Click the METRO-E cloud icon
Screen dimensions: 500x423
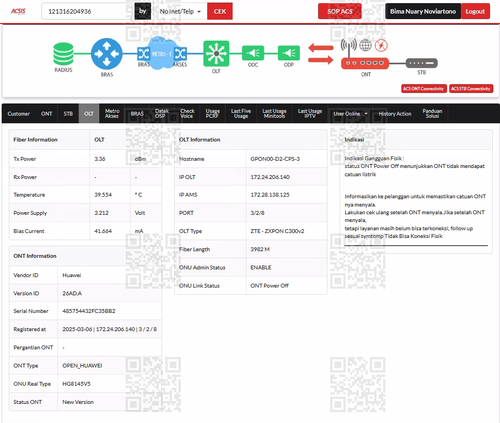pos(162,53)
